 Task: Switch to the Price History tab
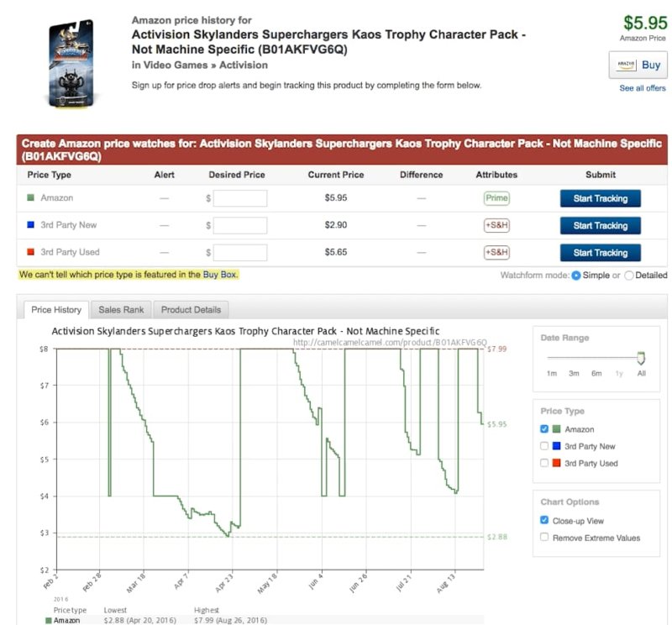click(56, 310)
